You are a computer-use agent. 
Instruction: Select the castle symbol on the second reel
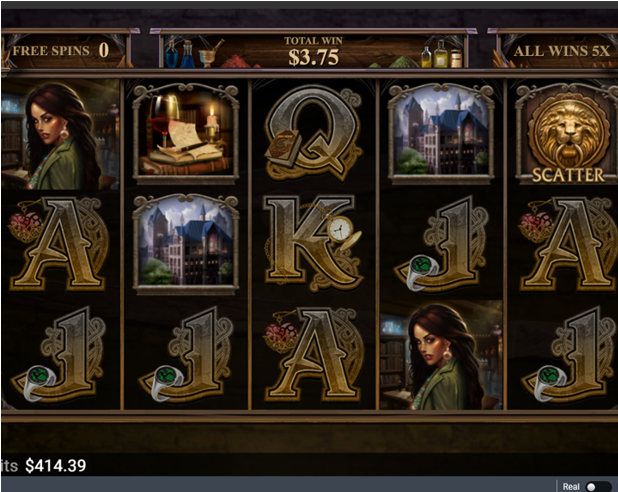(x=186, y=244)
